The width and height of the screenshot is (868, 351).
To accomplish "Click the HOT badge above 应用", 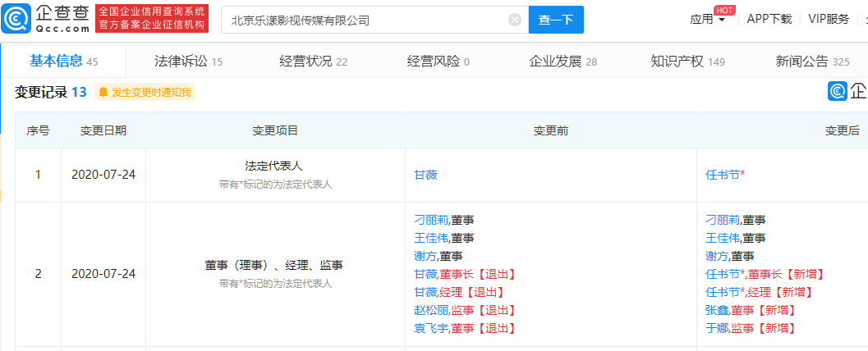I will point(724,9).
